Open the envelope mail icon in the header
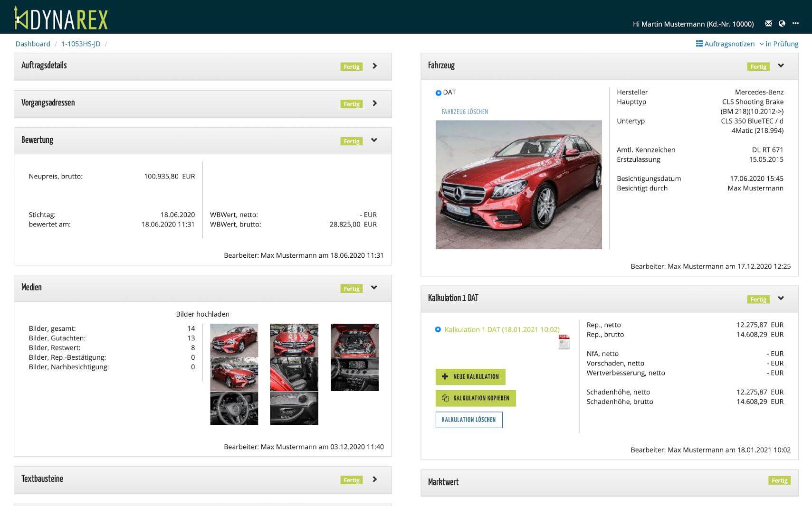This screenshot has height=506, width=812. pos(769,23)
